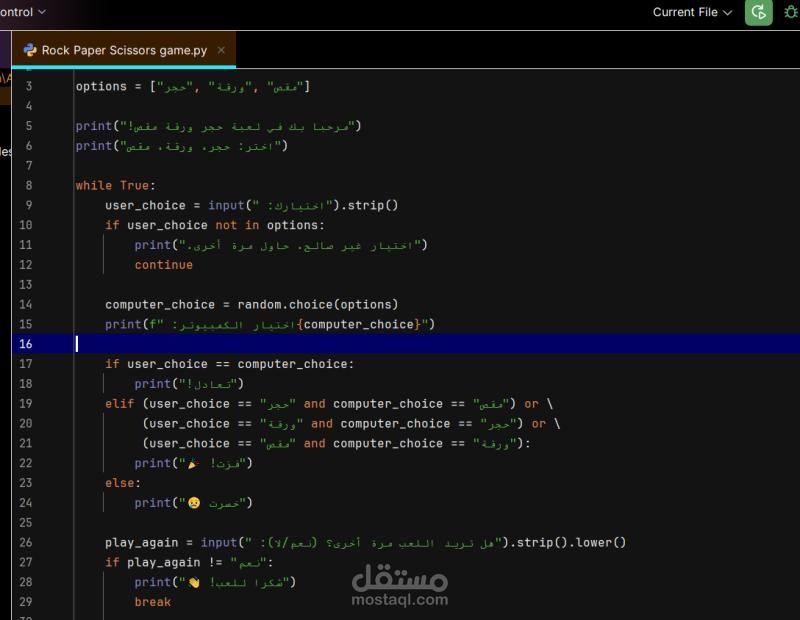Click 'if play_again !=' on line 27
800x620 pixels.
pos(163,562)
